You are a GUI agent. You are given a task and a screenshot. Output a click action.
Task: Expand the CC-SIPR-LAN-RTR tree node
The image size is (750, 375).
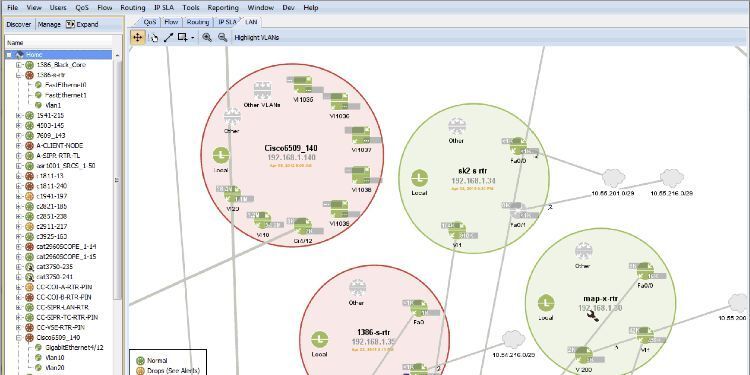[x=19, y=307]
